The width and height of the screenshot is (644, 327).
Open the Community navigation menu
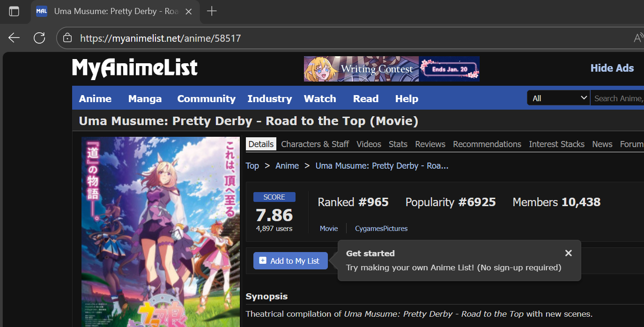pyautogui.click(x=206, y=99)
